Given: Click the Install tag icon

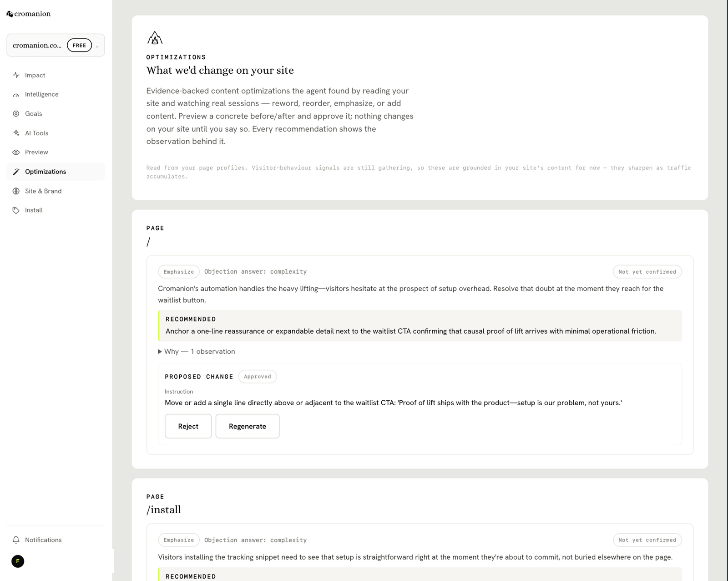Looking at the screenshot, I should coord(16,210).
